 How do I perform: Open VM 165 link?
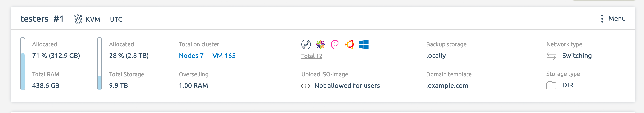pyautogui.click(x=224, y=56)
